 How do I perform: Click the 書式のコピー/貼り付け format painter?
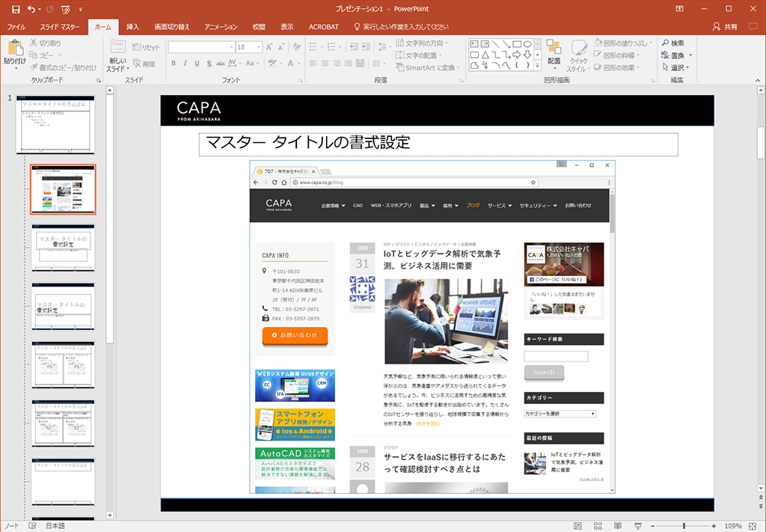63,67
